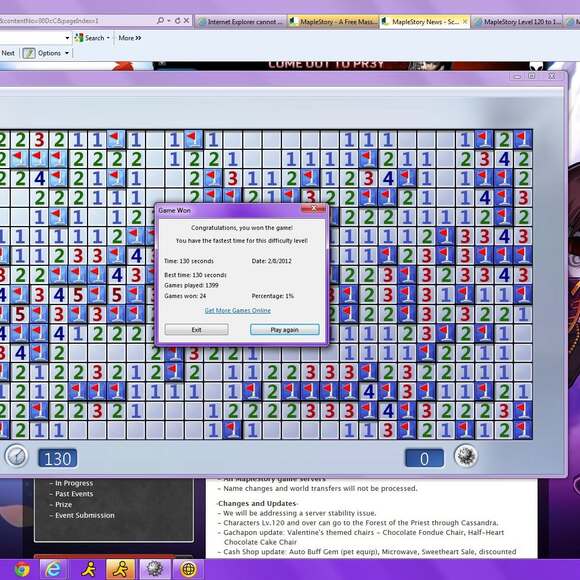Open the Get More Games Online link
Image resolution: width=580 pixels, height=580 pixels.
[x=237, y=310]
